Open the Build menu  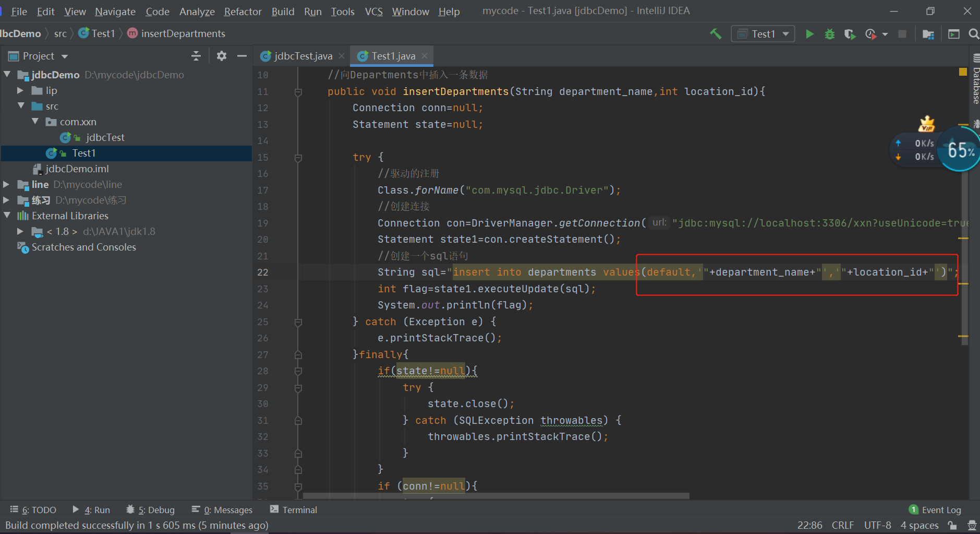[x=283, y=11]
